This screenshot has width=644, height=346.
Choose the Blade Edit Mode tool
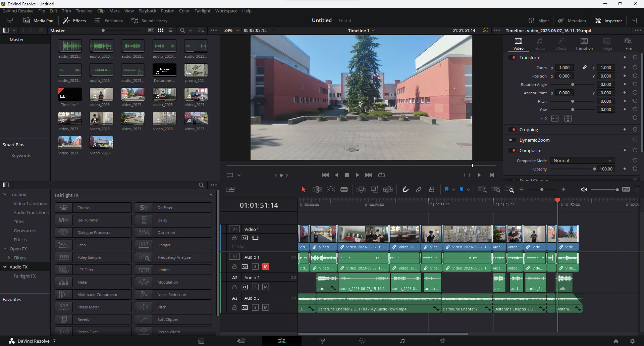[x=344, y=190]
